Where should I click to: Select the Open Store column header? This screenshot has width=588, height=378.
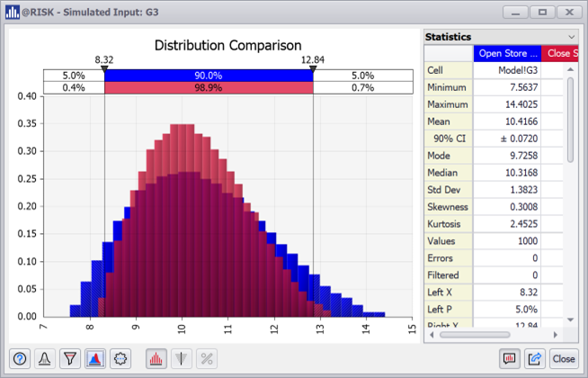(509, 53)
